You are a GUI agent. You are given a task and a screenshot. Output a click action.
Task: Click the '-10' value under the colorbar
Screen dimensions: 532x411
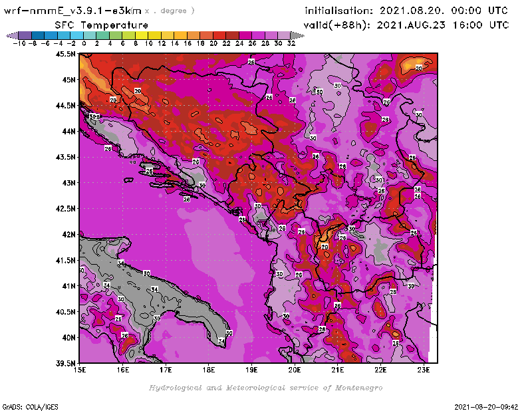(19, 43)
